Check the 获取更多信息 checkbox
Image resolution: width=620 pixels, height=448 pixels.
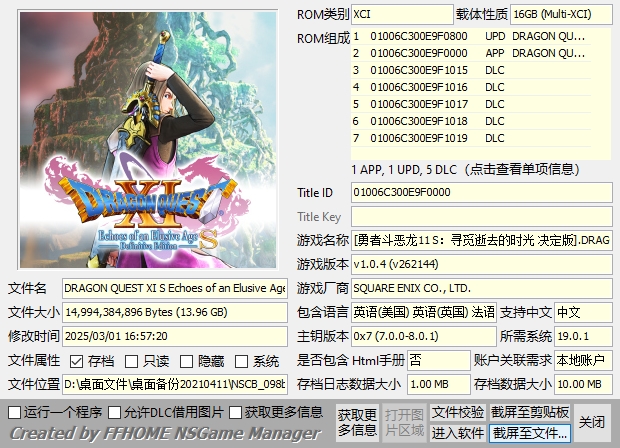[x=236, y=412]
